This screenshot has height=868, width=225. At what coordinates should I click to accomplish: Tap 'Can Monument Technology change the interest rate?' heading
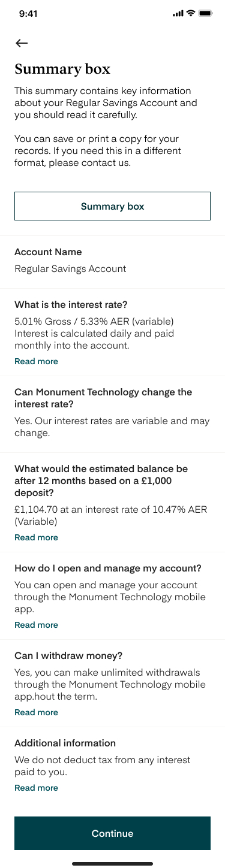tap(103, 398)
